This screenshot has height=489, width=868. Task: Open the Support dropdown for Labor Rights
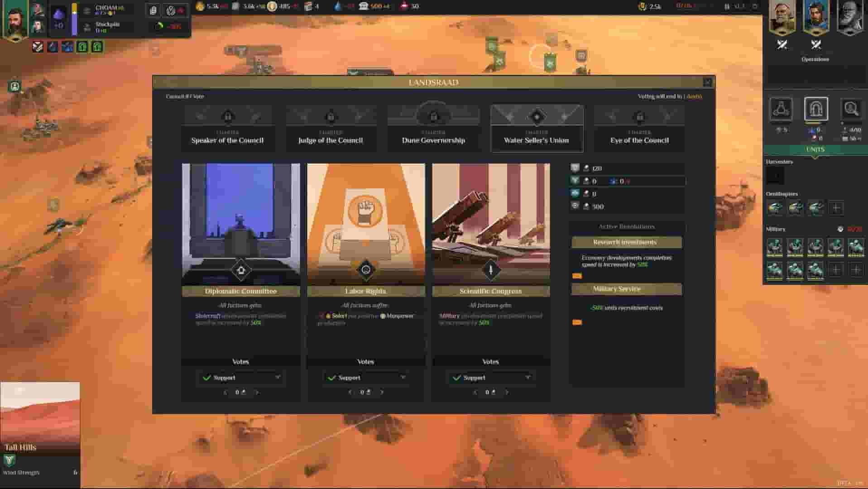pyautogui.click(x=366, y=377)
